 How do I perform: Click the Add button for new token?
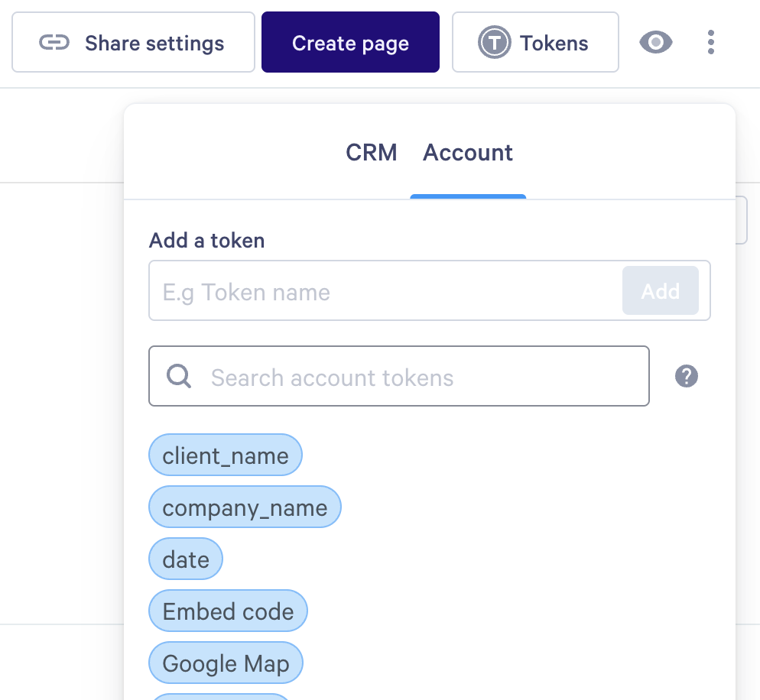[660, 291]
